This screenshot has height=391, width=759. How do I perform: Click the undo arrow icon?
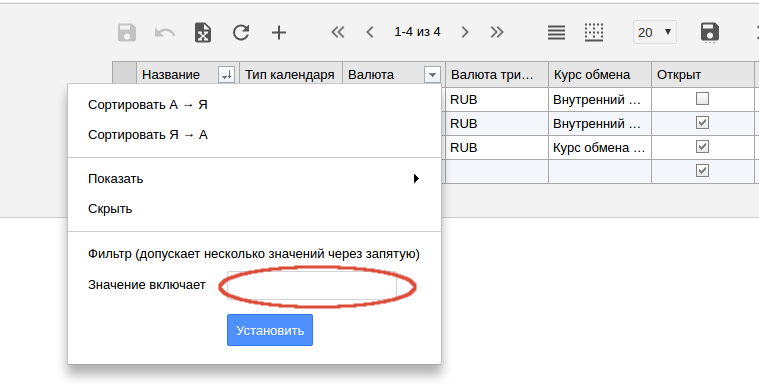pos(165,33)
